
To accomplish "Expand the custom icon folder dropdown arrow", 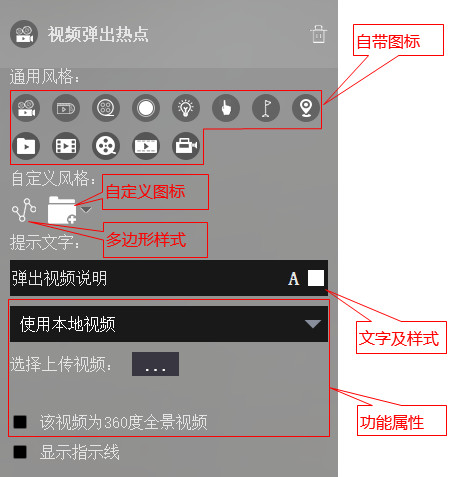I will pos(86,210).
